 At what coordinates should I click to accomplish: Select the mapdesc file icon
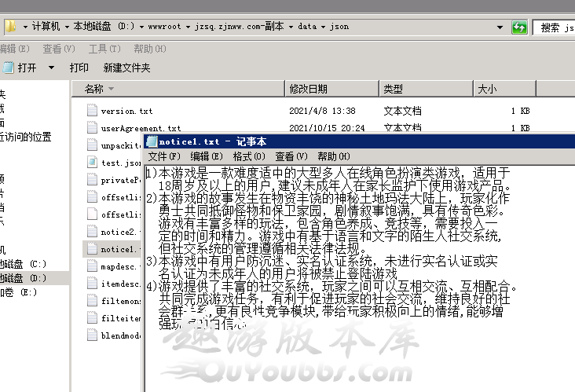(92, 266)
